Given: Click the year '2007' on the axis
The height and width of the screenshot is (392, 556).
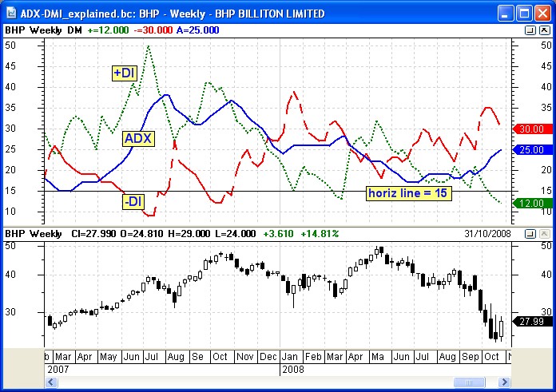Looking at the screenshot, I should [x=58, y=370].
